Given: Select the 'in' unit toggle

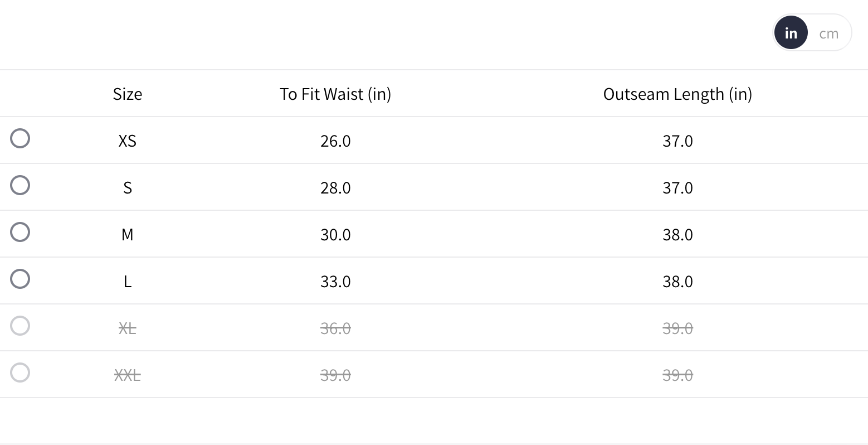Looking at the screenshot, I should click(x=791, y=33).
